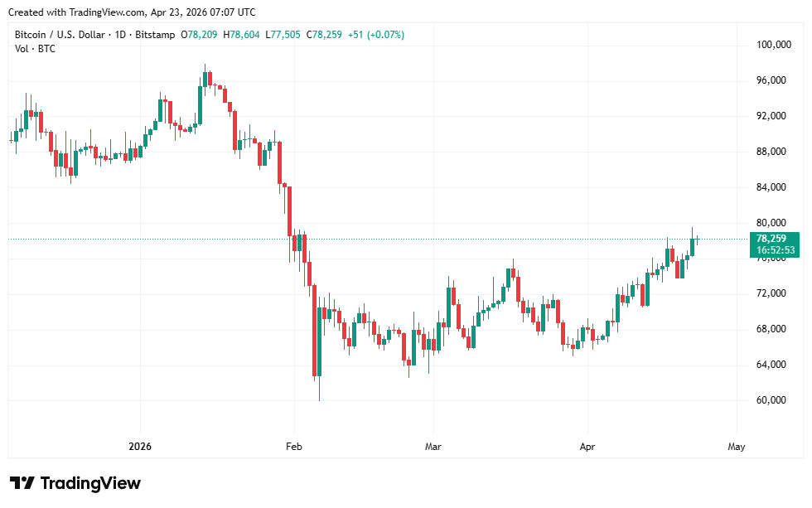Click the close value C78,259 in the legend
The height and width of the screenshot is (508, 812).
[x=325, y=35]
